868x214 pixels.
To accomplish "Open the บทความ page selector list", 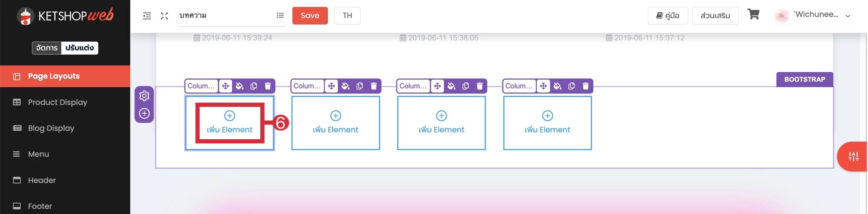I will point(280,15).
